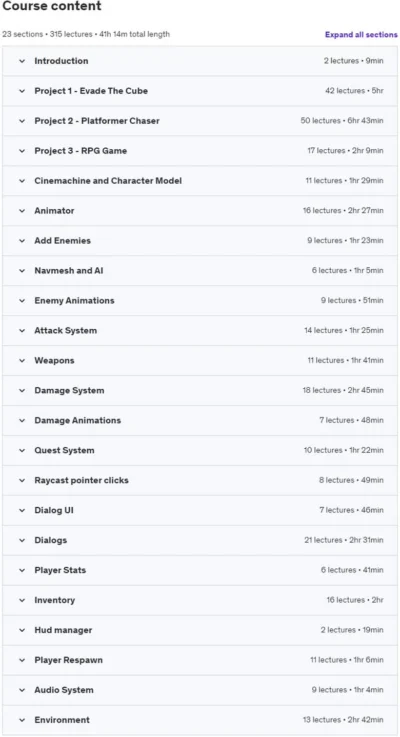The width and height of the screenshot is (400, 737).
Task: Open the Environment section row
Action: pos(200,720)
